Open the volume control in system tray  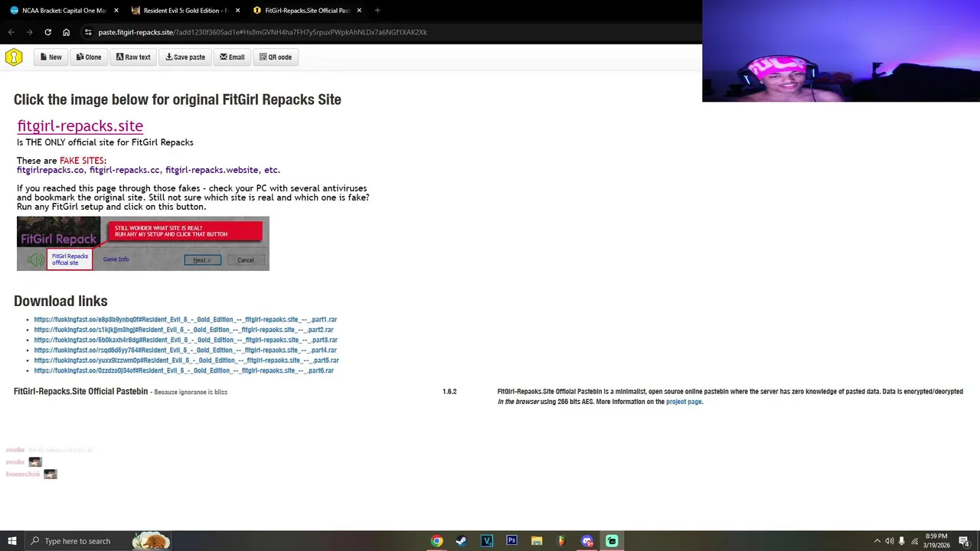tap(890, 541)
